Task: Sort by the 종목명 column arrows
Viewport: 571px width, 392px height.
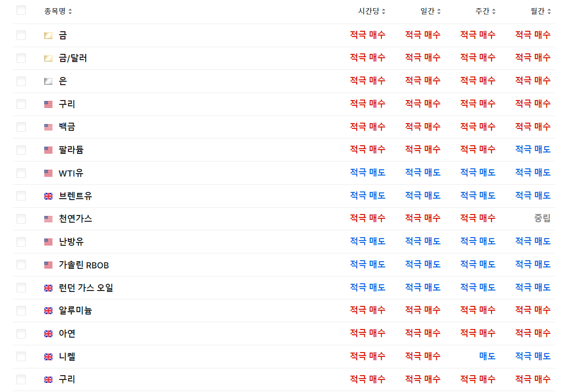Action: click(70, 11)
